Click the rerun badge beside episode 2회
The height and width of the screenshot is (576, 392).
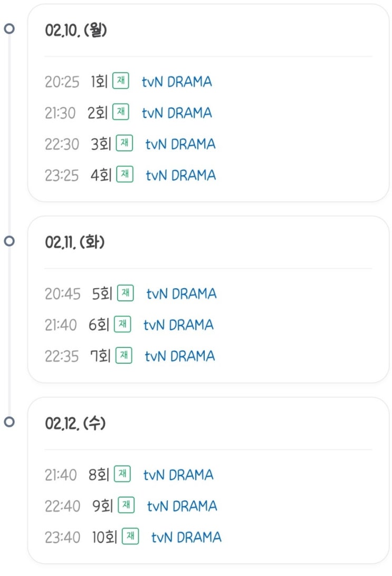coord(120,112)
